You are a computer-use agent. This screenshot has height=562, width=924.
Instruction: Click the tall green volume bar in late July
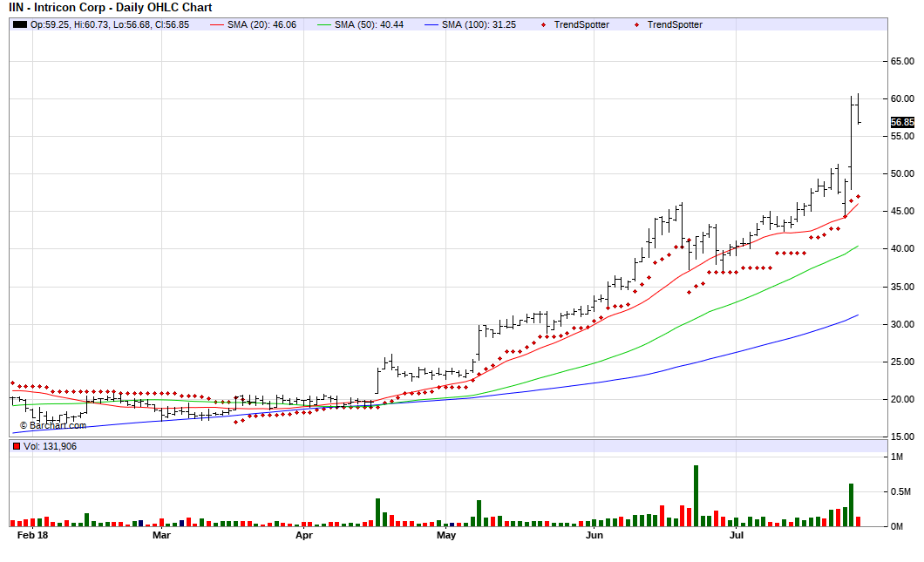pyautogui.click(x=851, y=504)
